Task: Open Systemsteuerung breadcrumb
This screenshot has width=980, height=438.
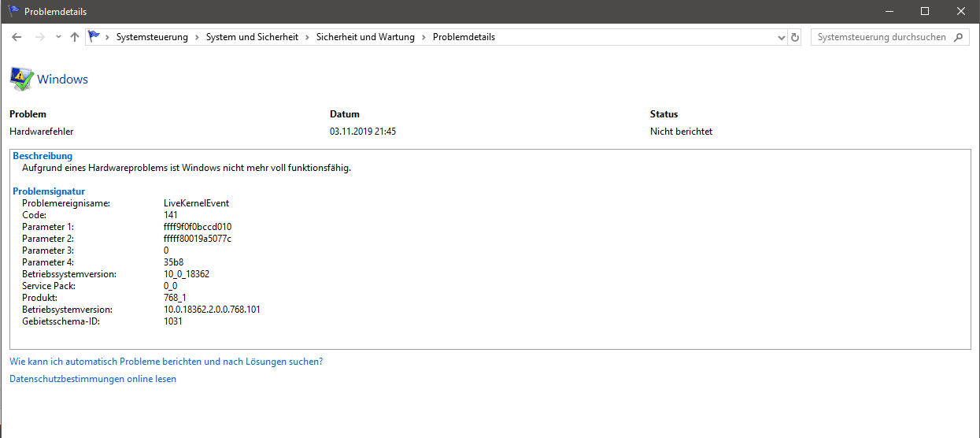Action: [152, 37]
